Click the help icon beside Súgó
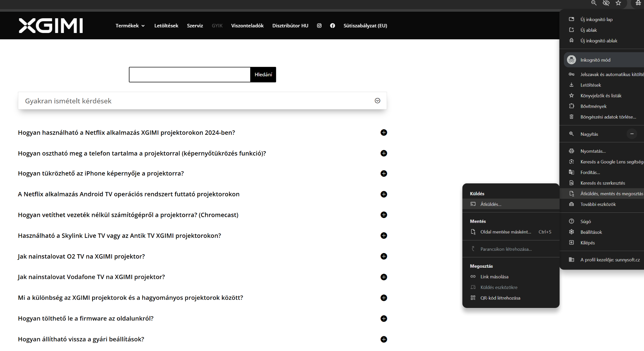The width and height of the screenshot is (644, 351). pos(571,221)
